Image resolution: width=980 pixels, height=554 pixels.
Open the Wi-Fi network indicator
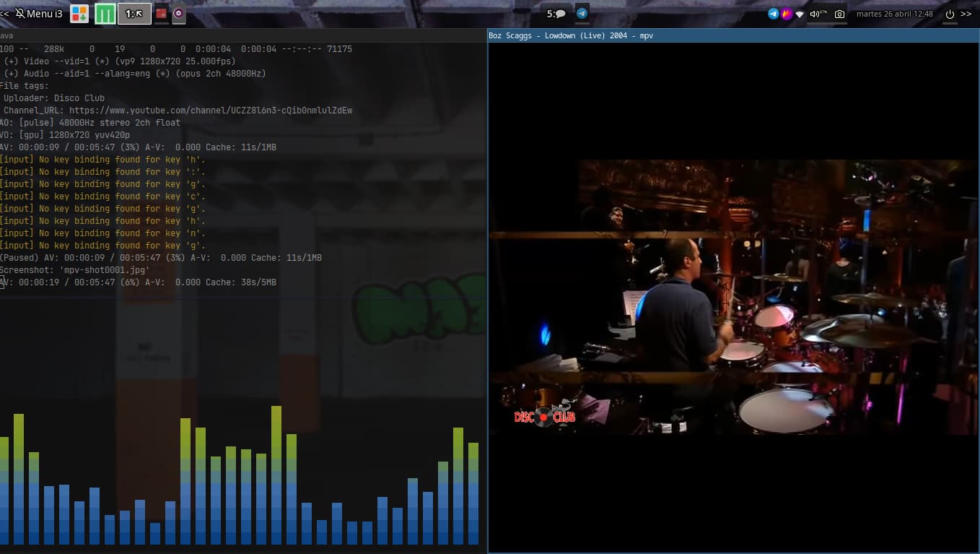tap(800, 14)
